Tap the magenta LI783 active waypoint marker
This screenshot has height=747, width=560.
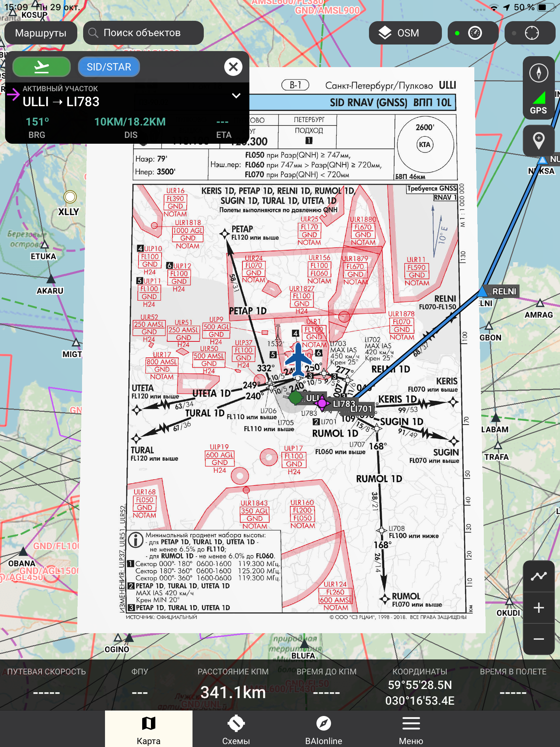point(322,403)
